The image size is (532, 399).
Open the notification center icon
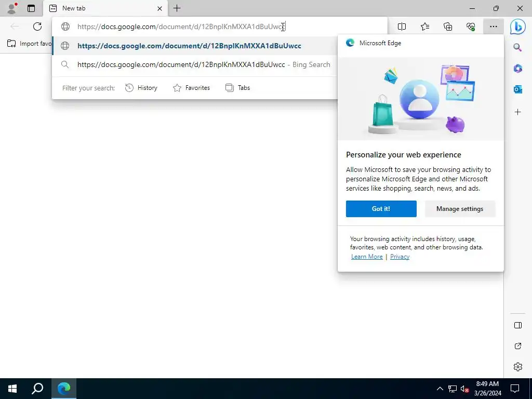pos(515,389)
